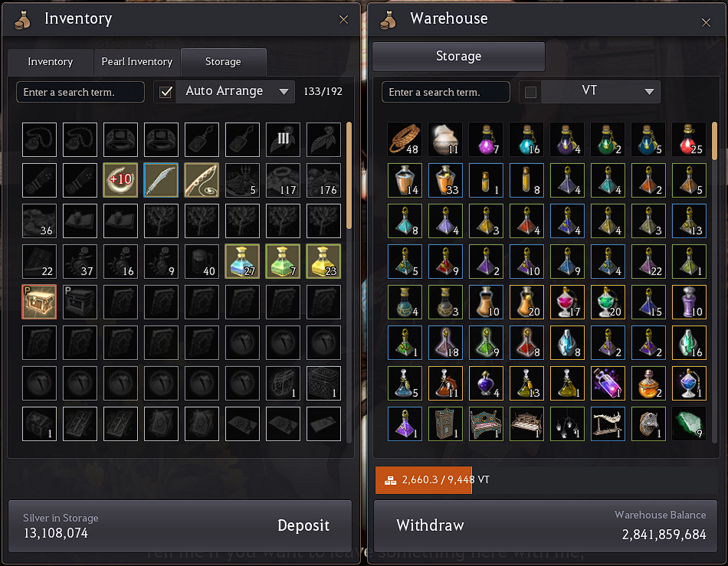This screenshot has width=728, height=566.
Task: Click the pink perfume bottle stack of 17
Action: click(567, 302)
